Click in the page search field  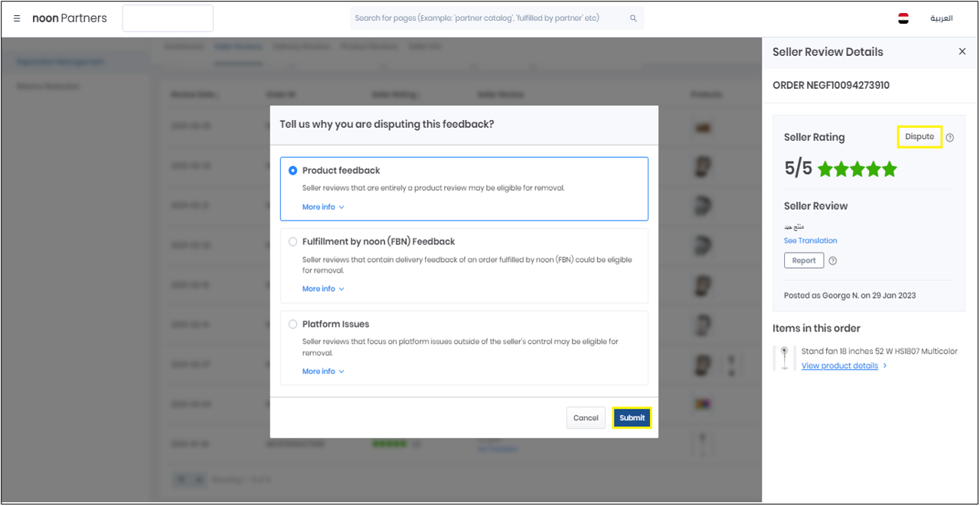(490, 18)
